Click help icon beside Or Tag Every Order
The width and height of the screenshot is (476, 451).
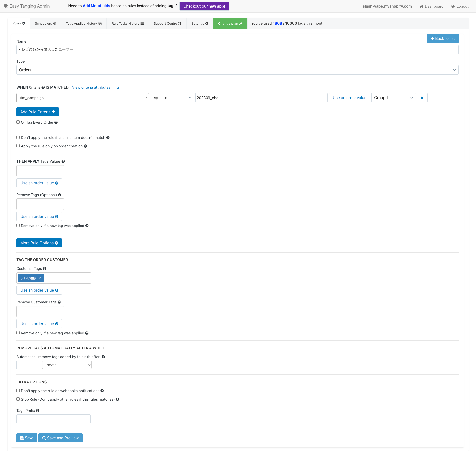pos(56,122)
